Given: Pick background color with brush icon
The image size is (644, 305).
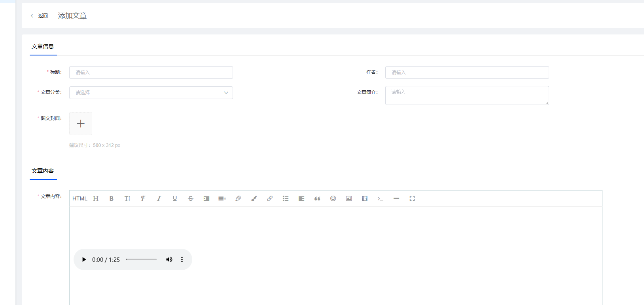Looking at the screenshot, I should 254,198.
